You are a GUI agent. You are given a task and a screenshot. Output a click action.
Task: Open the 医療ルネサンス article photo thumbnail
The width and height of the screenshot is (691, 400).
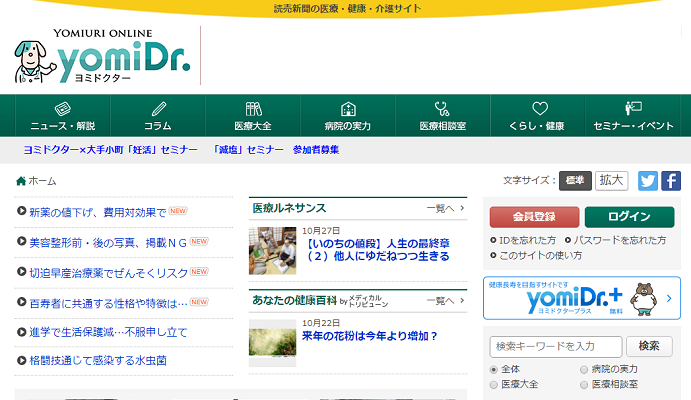click(272, 251)
